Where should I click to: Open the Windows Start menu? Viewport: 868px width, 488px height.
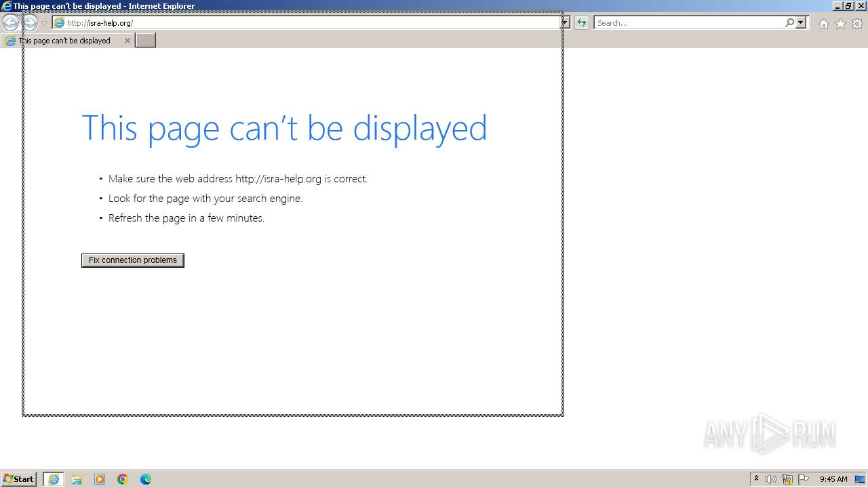pos(18,479)
